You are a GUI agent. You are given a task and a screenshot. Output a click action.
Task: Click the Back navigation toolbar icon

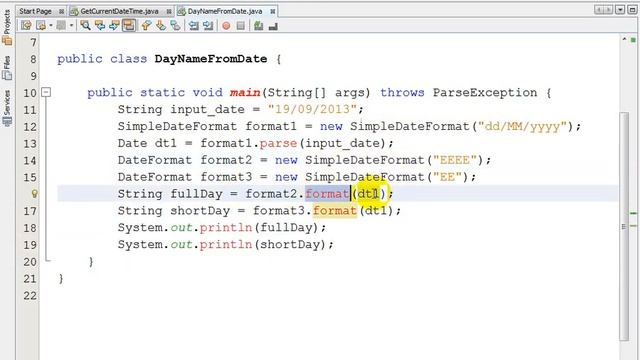[x=41, y=26]
